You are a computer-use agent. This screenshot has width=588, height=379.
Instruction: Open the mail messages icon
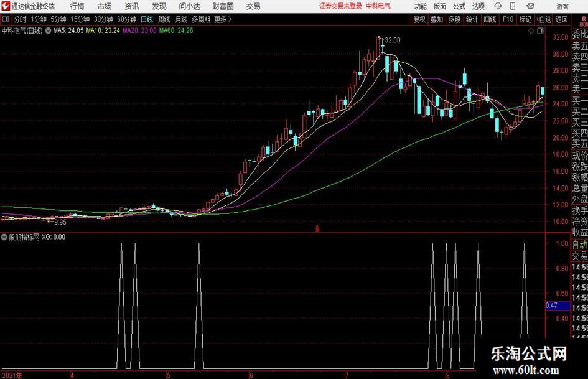pyautogui.click(x=530, y=6)
